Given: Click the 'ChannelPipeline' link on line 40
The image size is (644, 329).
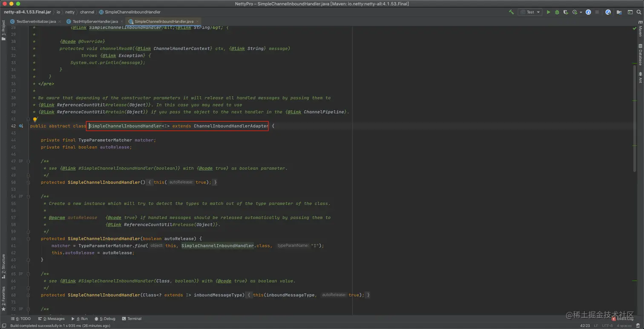Looking at the screenshot, I should 323,112.
